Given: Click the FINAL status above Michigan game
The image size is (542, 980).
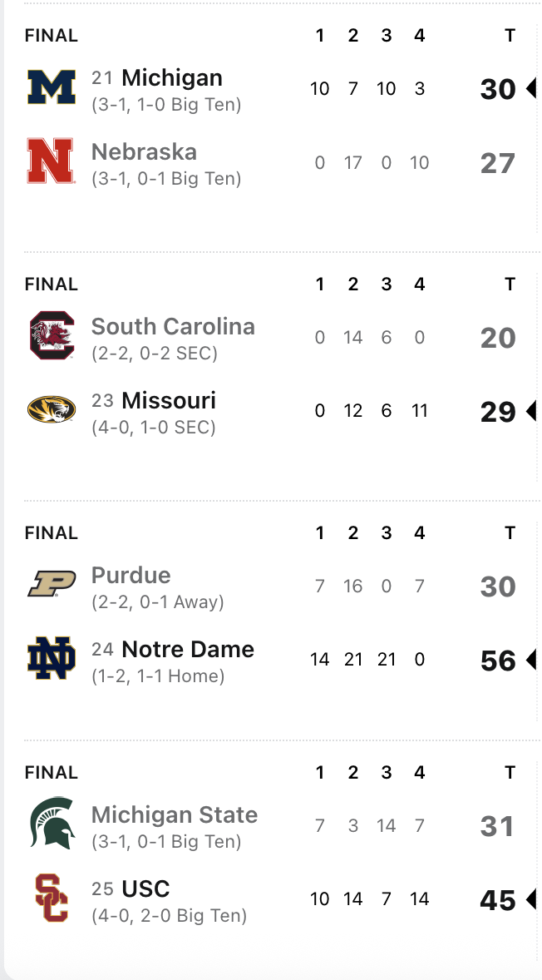Looking at the screenshot, I should click(x=52, y=36).
